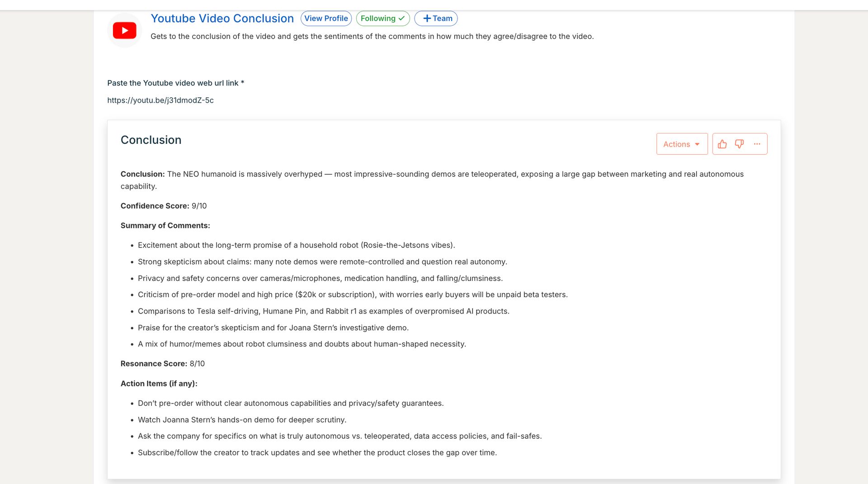Click the thumbs up icon
This screenshot has width=868, height=484.
722,144
